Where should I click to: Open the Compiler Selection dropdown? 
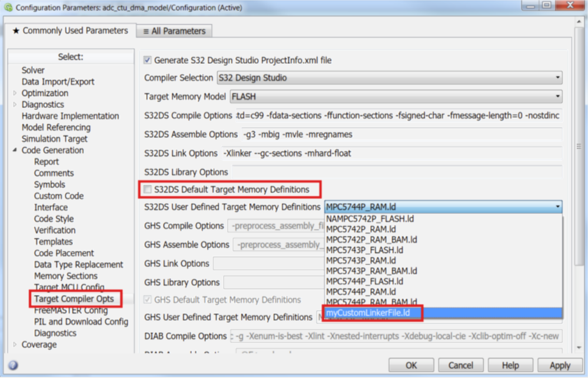[x=389, y=78]
